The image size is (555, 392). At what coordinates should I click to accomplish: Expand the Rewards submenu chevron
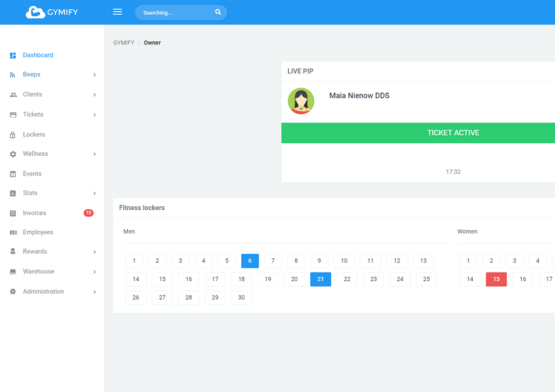point(95,252)
